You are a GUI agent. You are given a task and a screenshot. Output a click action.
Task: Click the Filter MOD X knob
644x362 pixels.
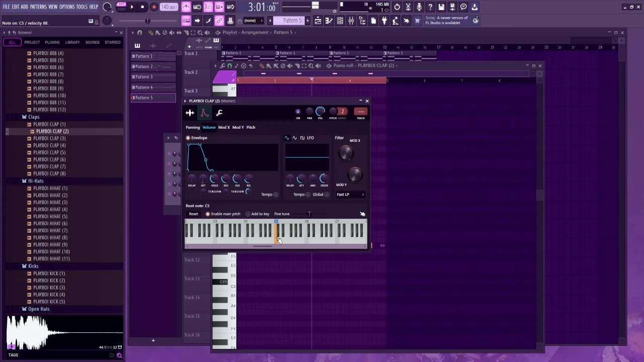click(346, 153)
